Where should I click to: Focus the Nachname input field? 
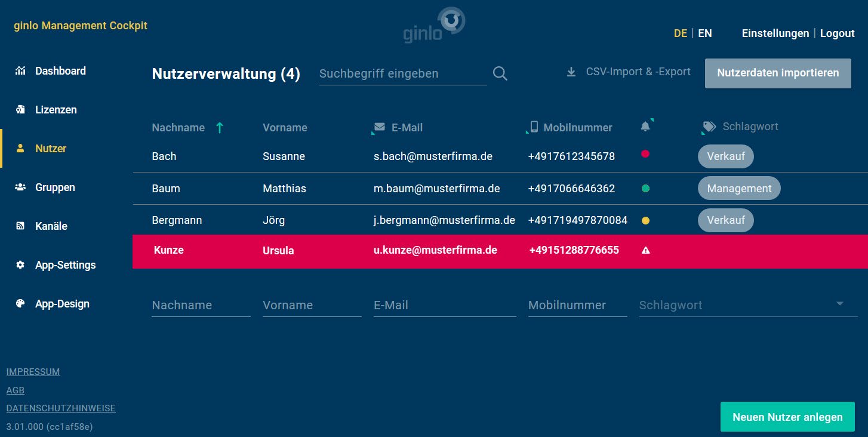coord(201,305)
